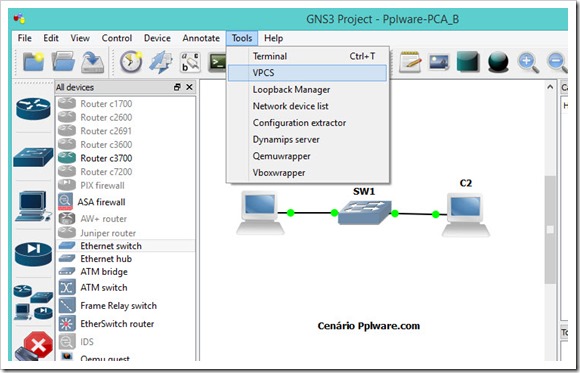Select ASA firewall in device list
This screenshot has width=580, height=373.
pos(125,202)
